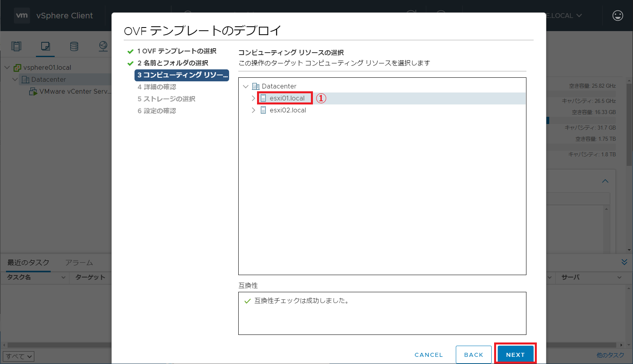The image size is (633, 364).
Task: Open サーバ column dropdown arrow
Action: [x=619, y=277]
